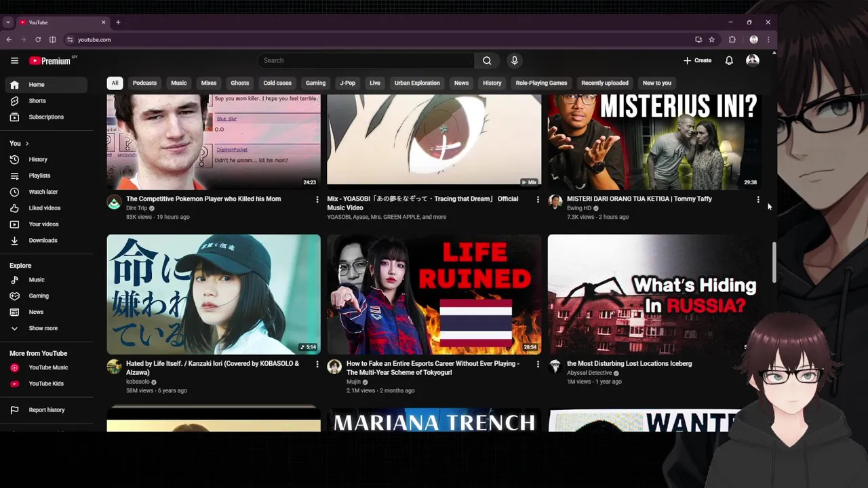Select the Recently uploaded chip
Viewport: 868px width, 488px height.
click(x=605, y=83)
